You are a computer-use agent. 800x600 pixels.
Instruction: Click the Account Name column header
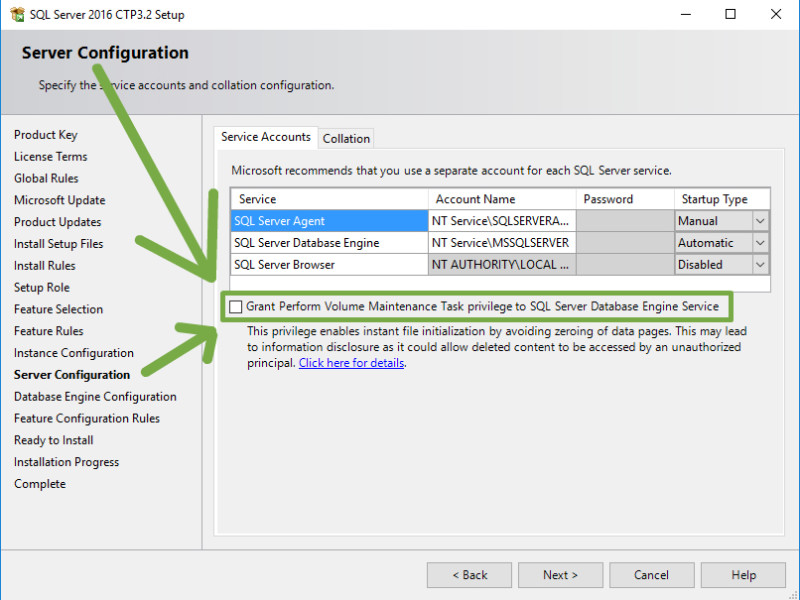pyautogui.click(x=502, y=199)
